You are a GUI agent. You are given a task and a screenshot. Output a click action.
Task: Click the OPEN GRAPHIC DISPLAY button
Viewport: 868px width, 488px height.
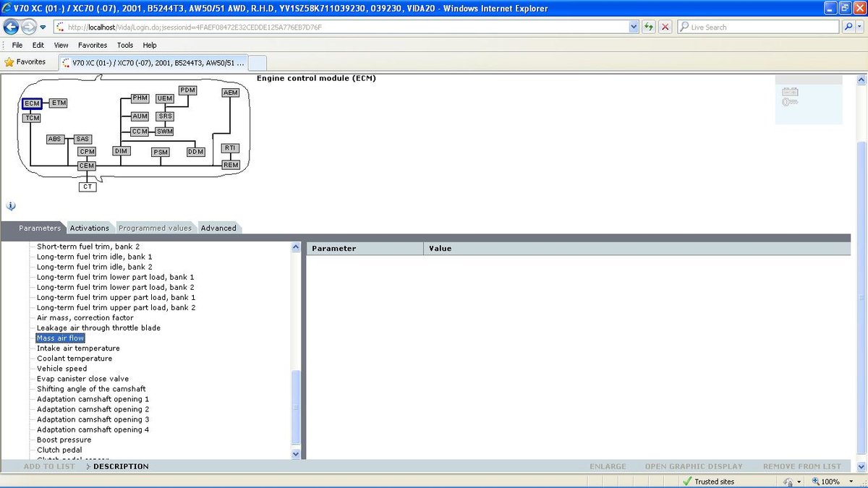pos(694,466)
